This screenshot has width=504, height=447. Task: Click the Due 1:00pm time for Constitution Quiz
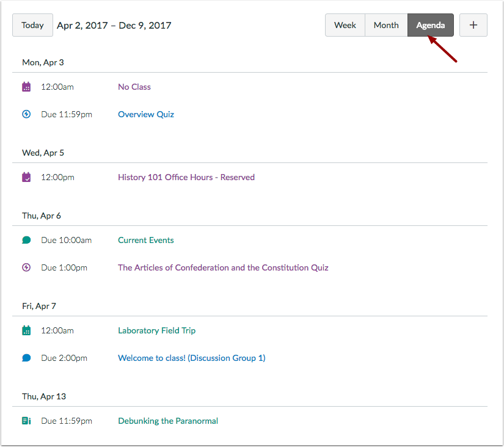(x=64, y=267)
